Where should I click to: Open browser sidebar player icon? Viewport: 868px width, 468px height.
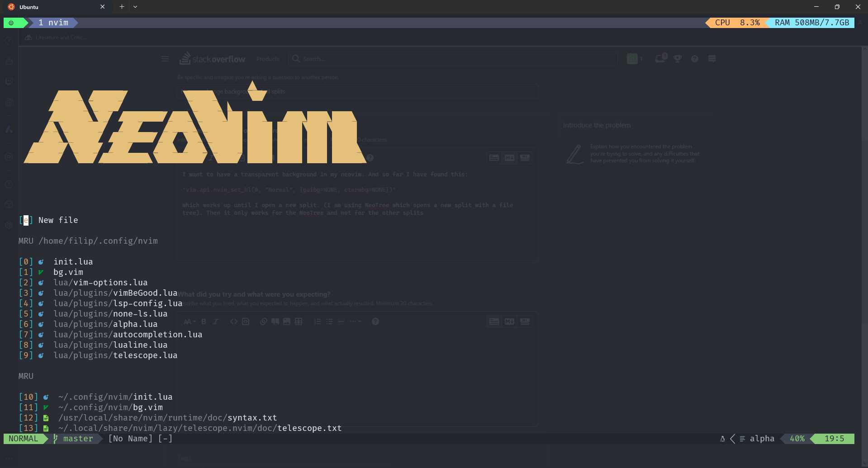[x=9, y=156]
